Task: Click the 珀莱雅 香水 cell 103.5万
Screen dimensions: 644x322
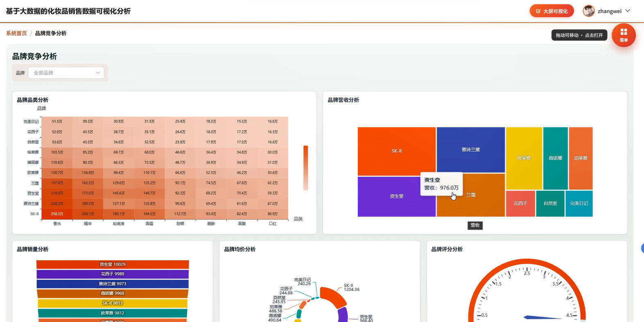Action: point(57,153)
